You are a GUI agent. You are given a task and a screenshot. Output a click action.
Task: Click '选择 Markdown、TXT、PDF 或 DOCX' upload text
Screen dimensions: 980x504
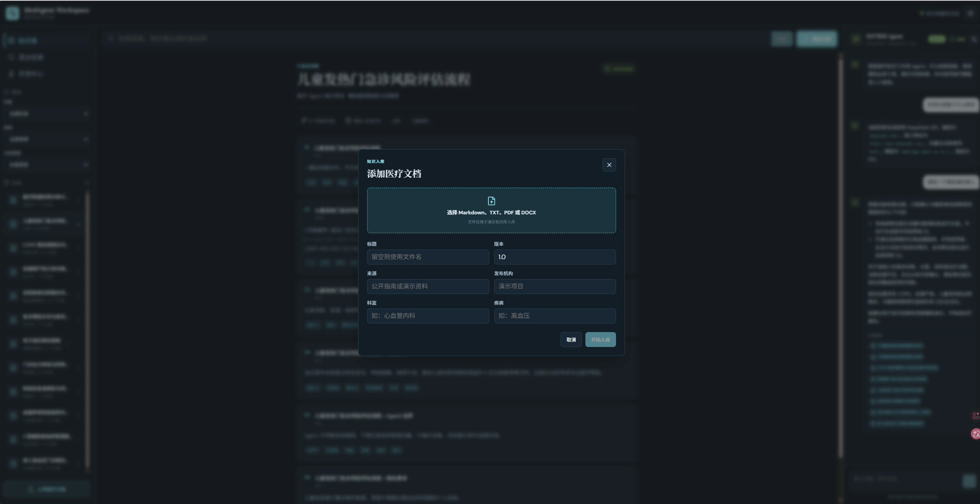tap(491, 212)
